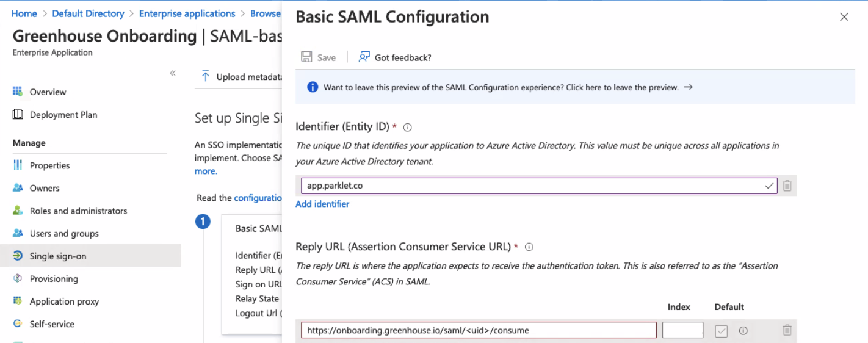Click the blue info icon in preview banner
This screenshot has height=343, width=868.
coord(313,87)
